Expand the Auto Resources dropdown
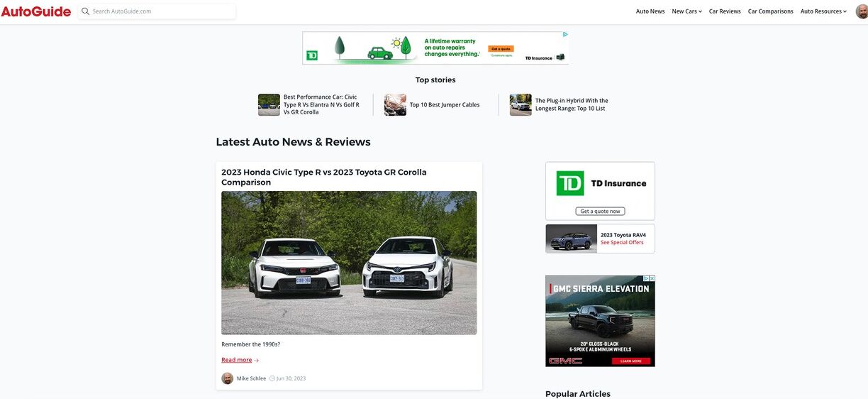 (x=823, y=11)
